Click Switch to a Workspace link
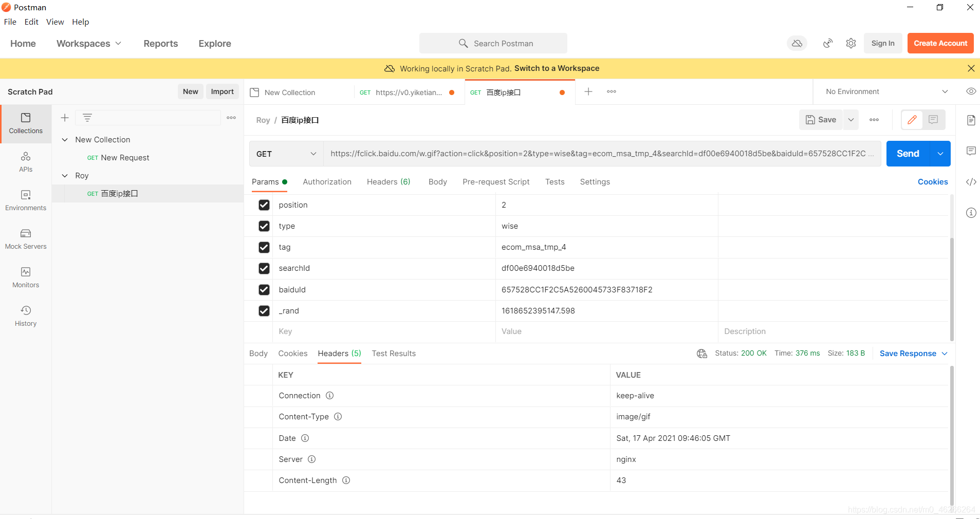The image size is (980, 519). pyautogui.click(x=557, y=68)
